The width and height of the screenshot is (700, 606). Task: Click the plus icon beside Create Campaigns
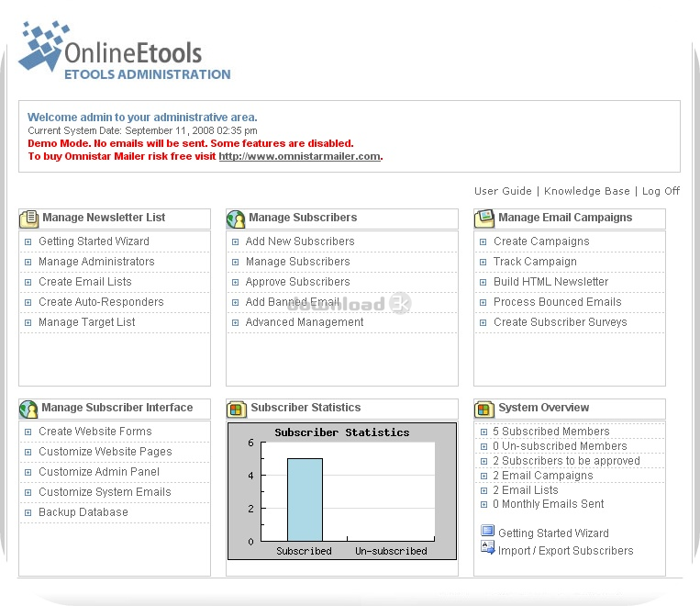pyautogui.click(x=483, y=241)
